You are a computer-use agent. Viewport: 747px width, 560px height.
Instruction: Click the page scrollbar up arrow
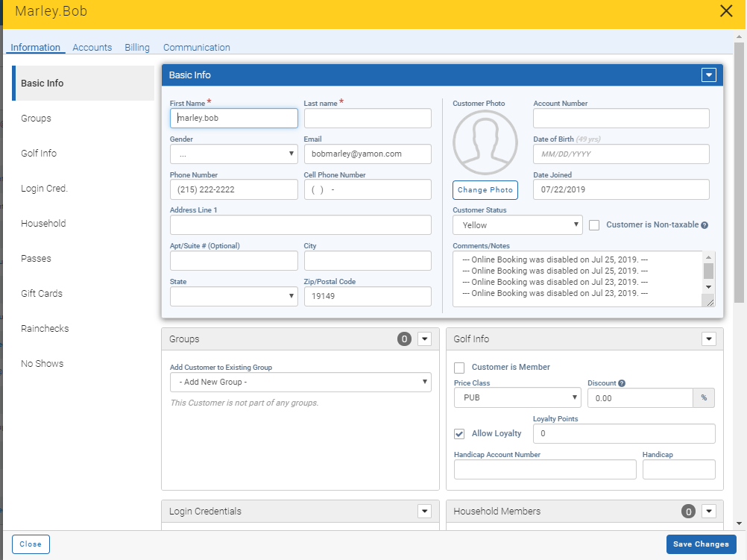(x=739, y=37)
